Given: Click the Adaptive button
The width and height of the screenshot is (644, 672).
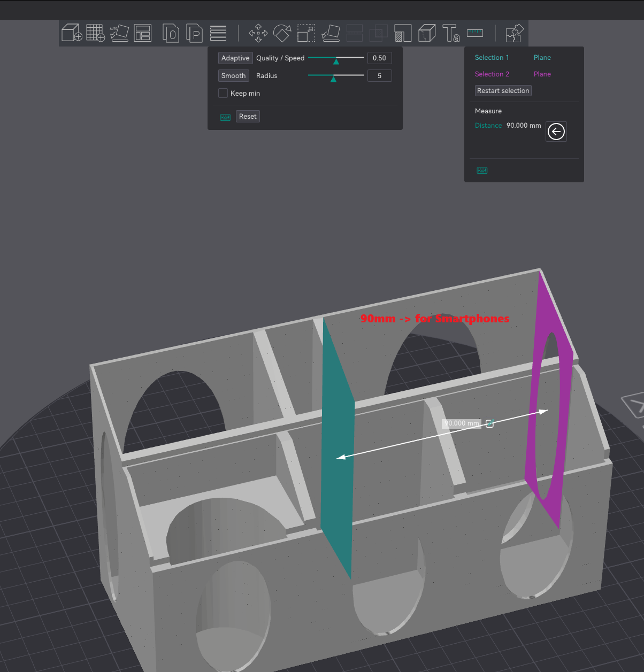Looking at the screenshot, I should pos(235,58).
